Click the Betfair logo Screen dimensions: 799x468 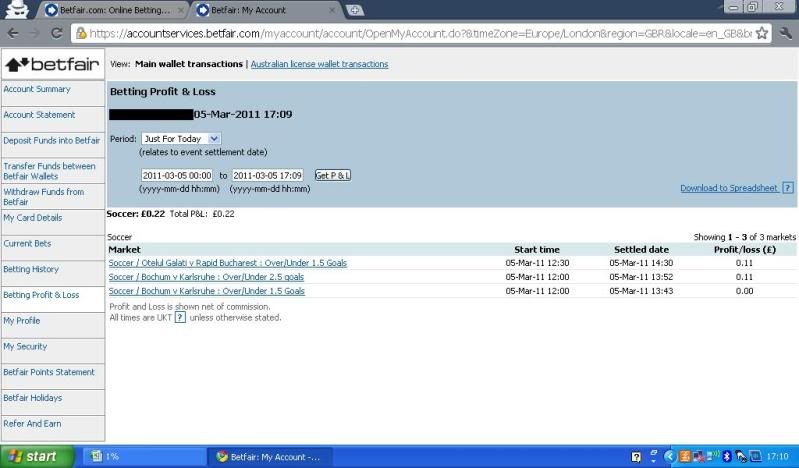53,64
